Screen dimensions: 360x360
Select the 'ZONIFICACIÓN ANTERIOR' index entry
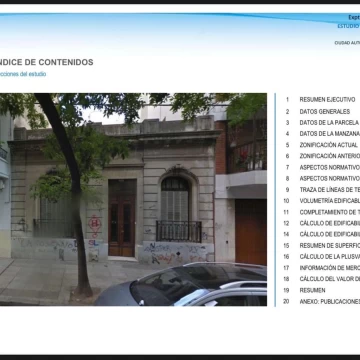(330, 156)
